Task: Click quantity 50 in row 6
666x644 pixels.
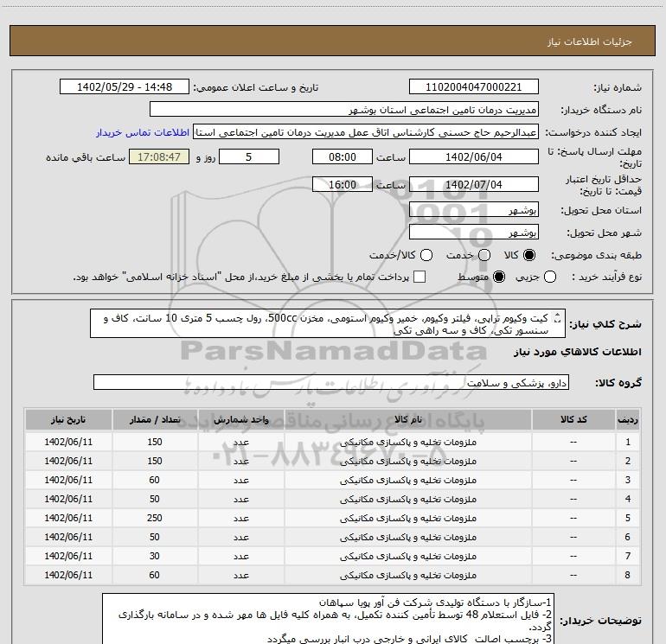Action: (155, 537)
